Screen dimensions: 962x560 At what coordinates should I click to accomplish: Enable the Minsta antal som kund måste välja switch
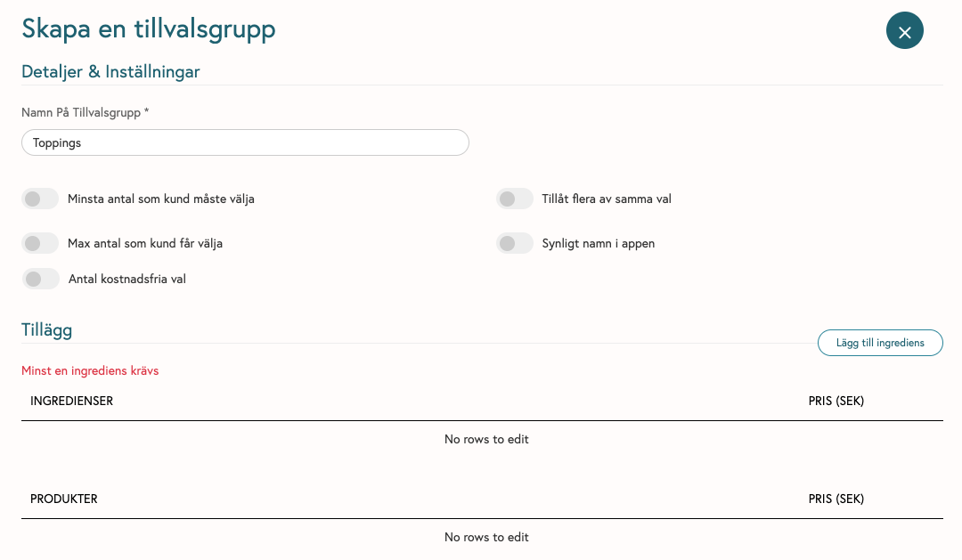pyautogui.click(x=40, y=199)
